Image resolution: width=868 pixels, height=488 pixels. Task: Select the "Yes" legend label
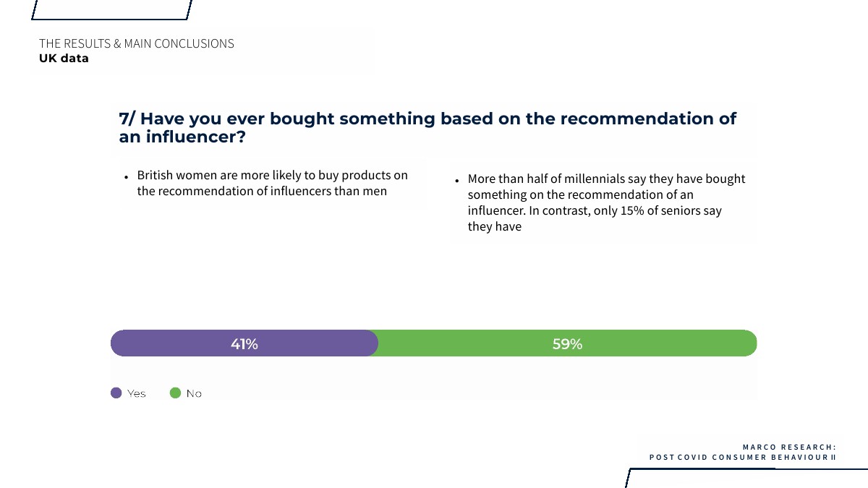click(137, 393)
